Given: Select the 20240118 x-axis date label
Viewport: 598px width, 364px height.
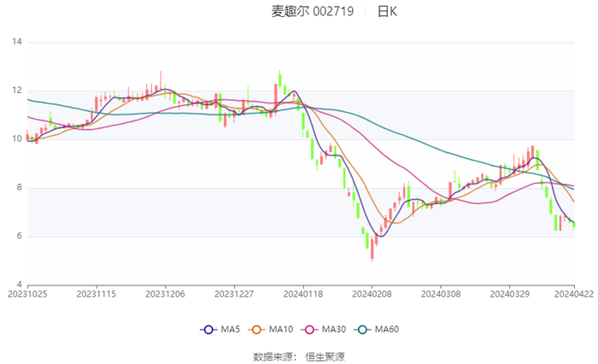Looking at the screenshot, I should tap(303, 293).
